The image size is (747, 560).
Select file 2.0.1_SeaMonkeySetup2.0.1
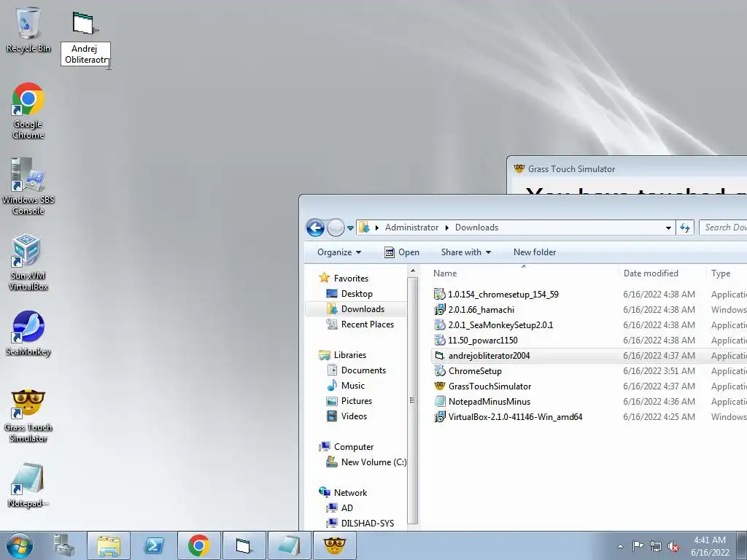[500, 324]
